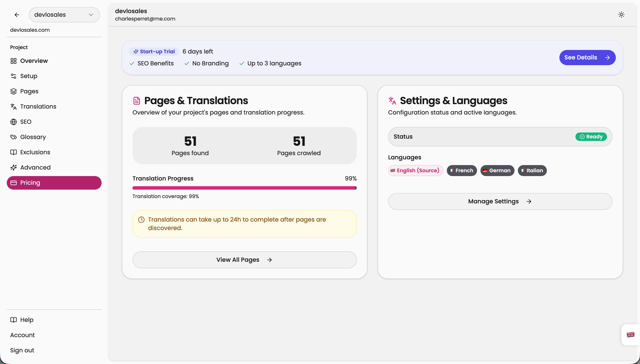Select the Setup icon in the sidebar
Viewport: 640px width, 364px height.
point(14,76)
